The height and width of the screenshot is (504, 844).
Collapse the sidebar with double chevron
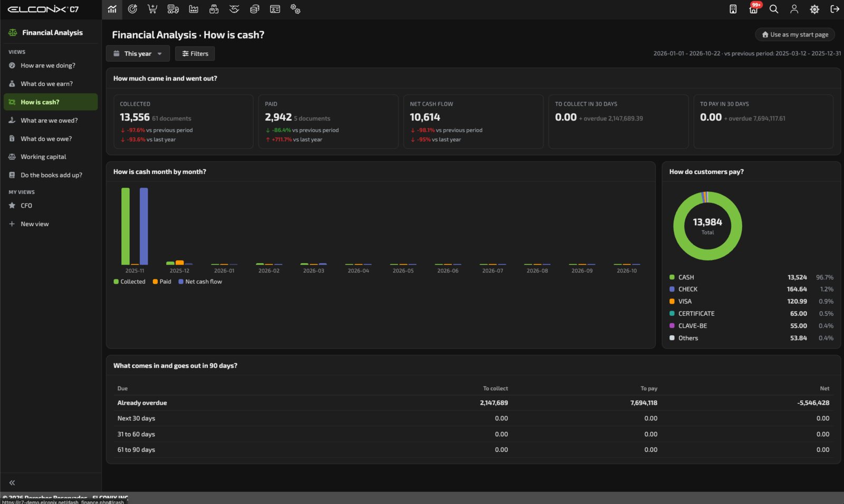[x=12, y=482]
